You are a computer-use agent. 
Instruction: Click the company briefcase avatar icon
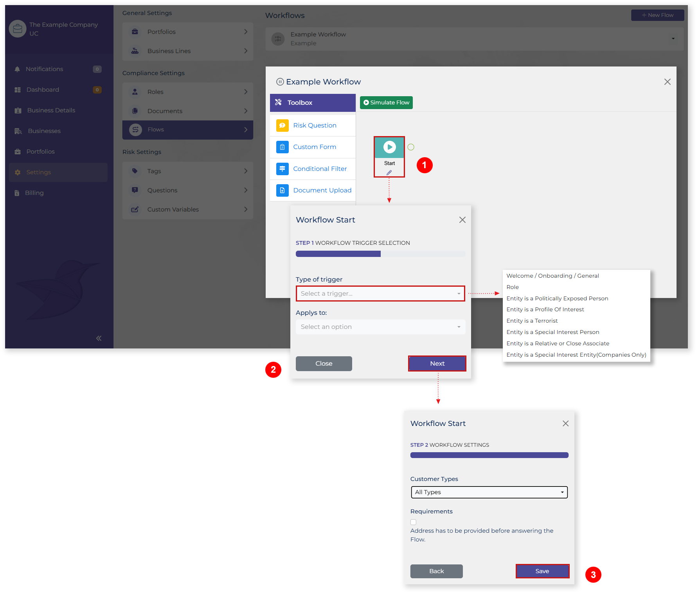click(x=18, y=29)
